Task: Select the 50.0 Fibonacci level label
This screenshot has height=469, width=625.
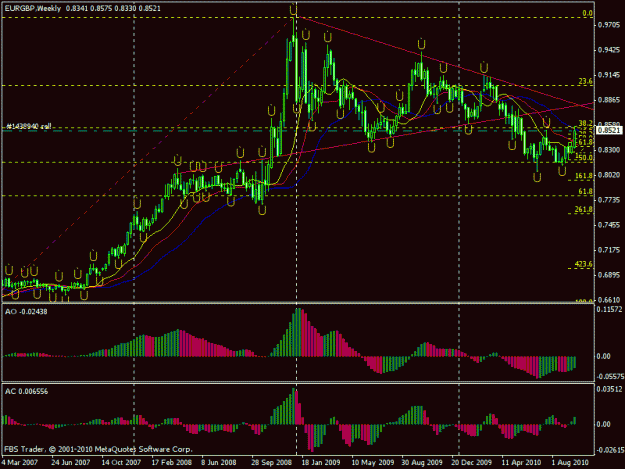Action: point(586,158)
